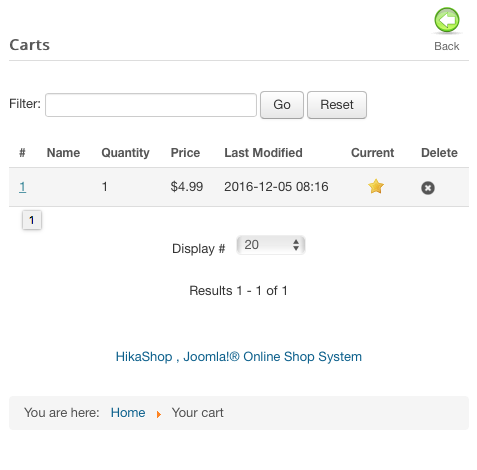Viewport: 477px width, 470px height.
Task: Sort by Quantity column header
Action: point(125,153)
